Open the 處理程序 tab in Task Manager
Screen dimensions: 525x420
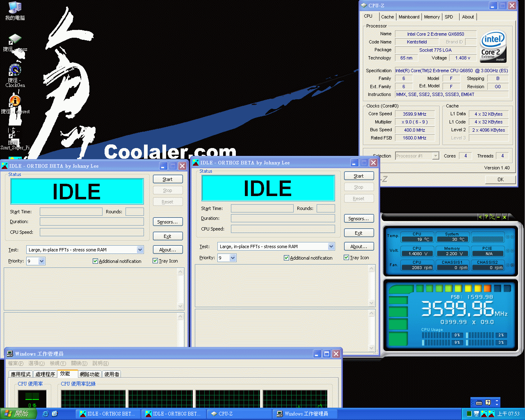click(x=45, y=374)
